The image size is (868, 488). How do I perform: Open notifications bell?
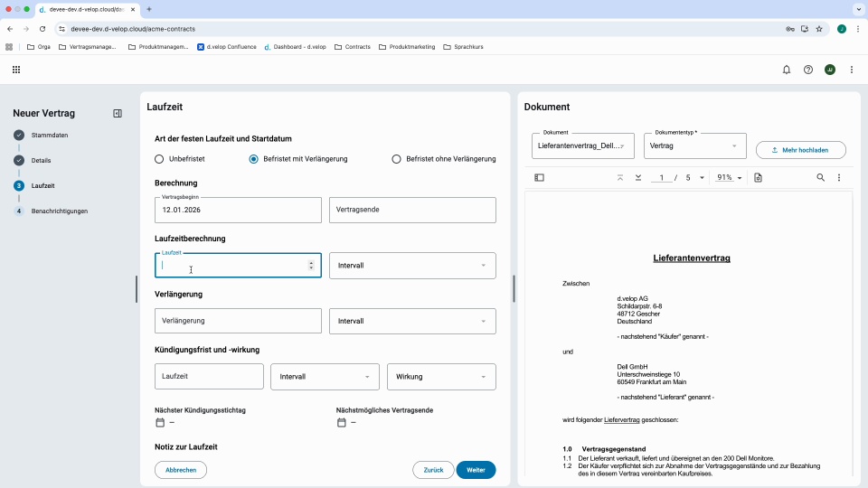pos(786,70)
